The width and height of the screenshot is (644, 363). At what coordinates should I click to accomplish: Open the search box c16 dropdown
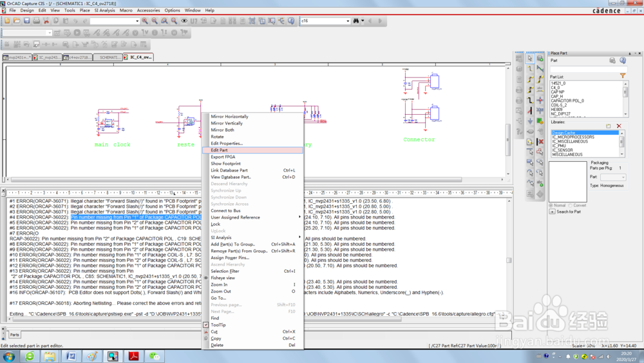pyautogui.click(x=348, y=21)
